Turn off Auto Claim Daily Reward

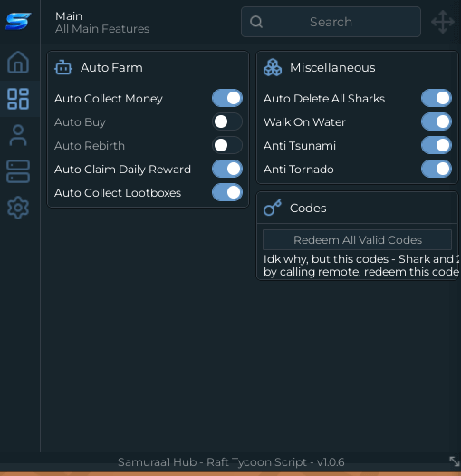(x=227, y=169)
